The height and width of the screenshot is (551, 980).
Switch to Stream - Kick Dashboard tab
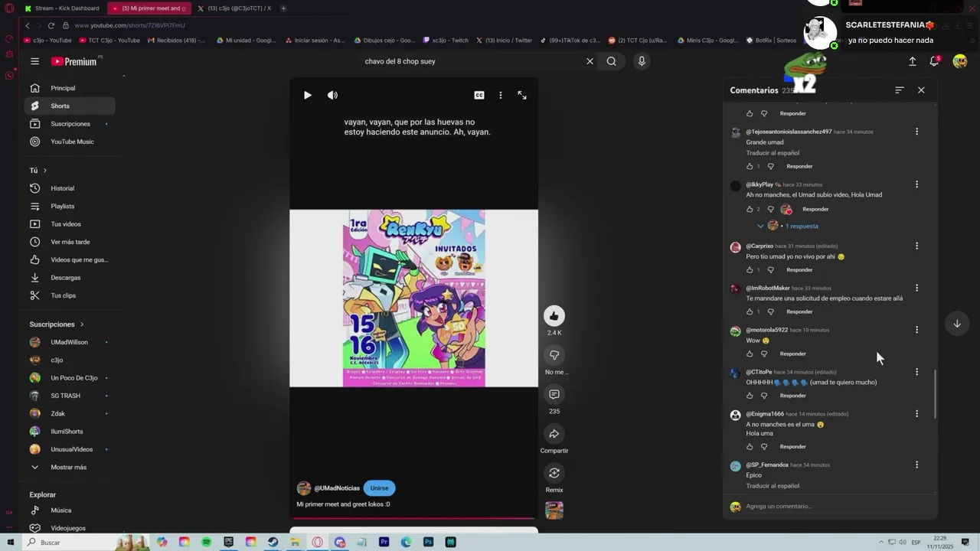[63, 8]
